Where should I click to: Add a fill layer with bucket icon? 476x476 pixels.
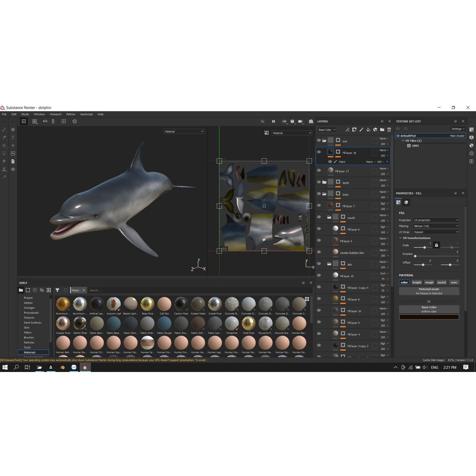(368, 130)
